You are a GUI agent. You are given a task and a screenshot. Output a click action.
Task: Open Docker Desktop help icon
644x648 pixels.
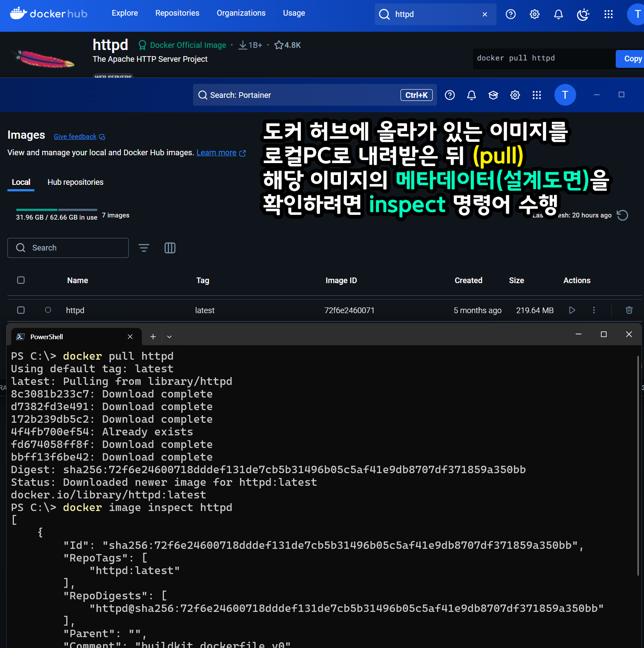point(450,95)
